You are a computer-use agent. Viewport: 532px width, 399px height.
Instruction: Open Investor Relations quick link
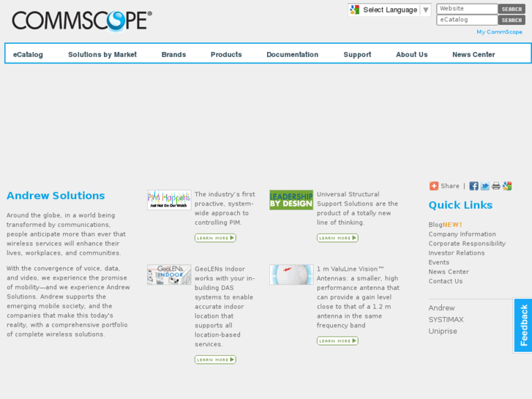click(x=457, y=253)
